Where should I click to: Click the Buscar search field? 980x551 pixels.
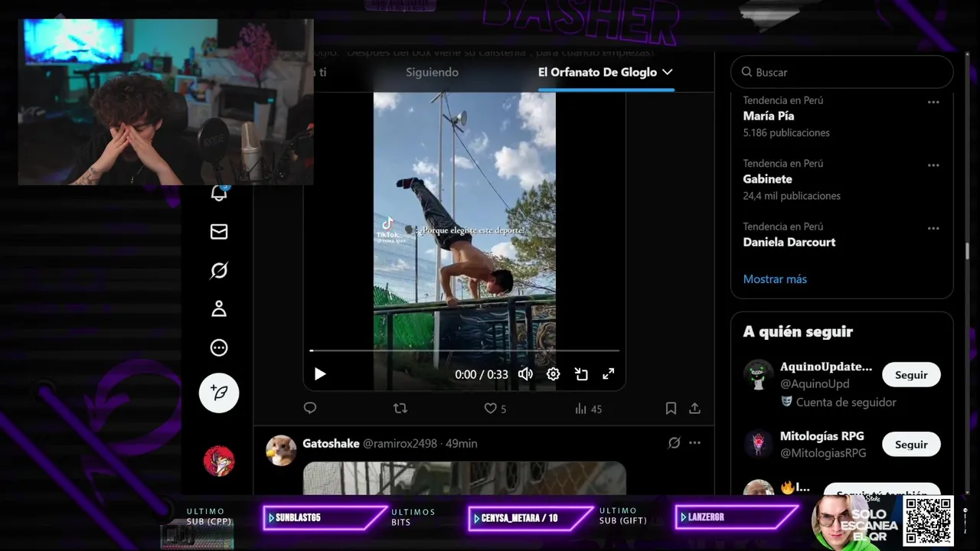(x=842, y=72)
